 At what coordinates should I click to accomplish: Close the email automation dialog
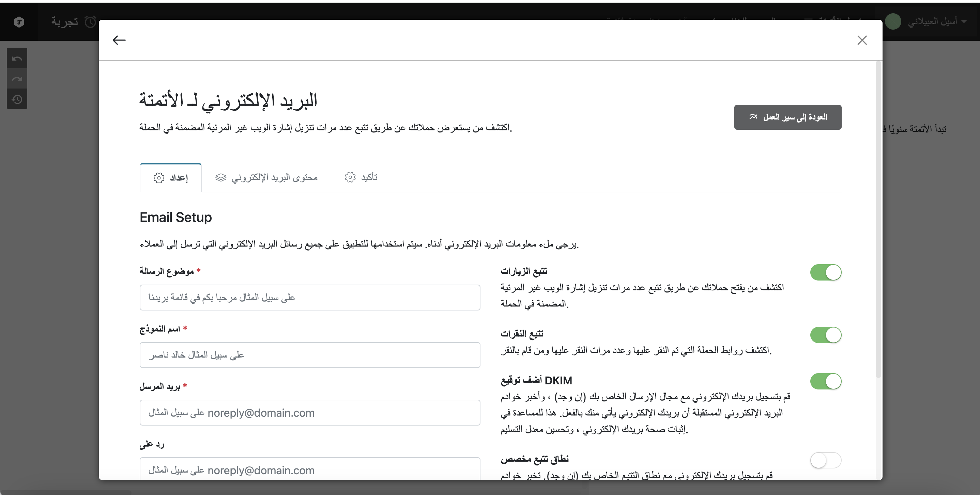point(862,40)
